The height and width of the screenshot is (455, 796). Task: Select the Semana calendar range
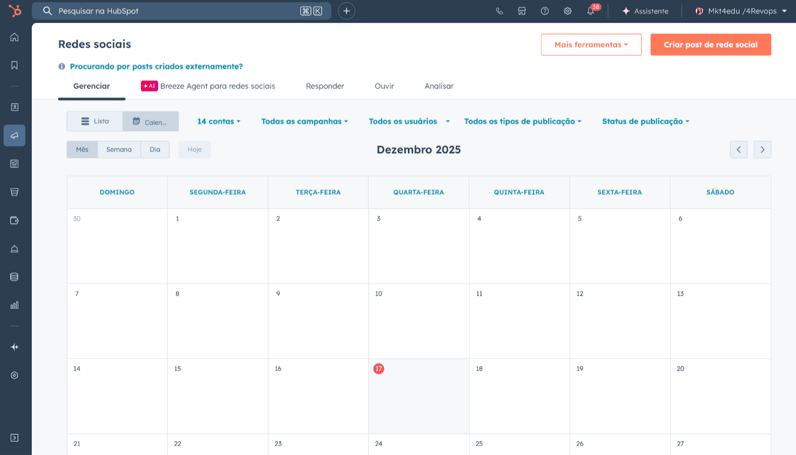(119, 149)
